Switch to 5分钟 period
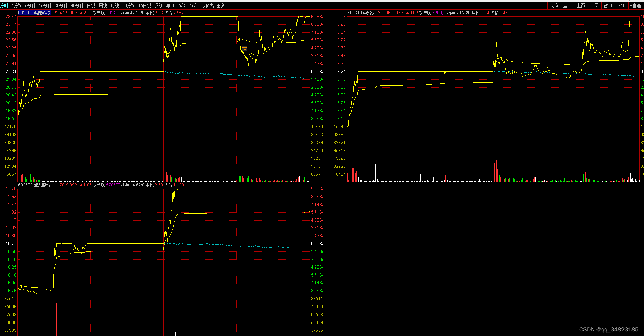The image size is (644, 336). point(30,6)
